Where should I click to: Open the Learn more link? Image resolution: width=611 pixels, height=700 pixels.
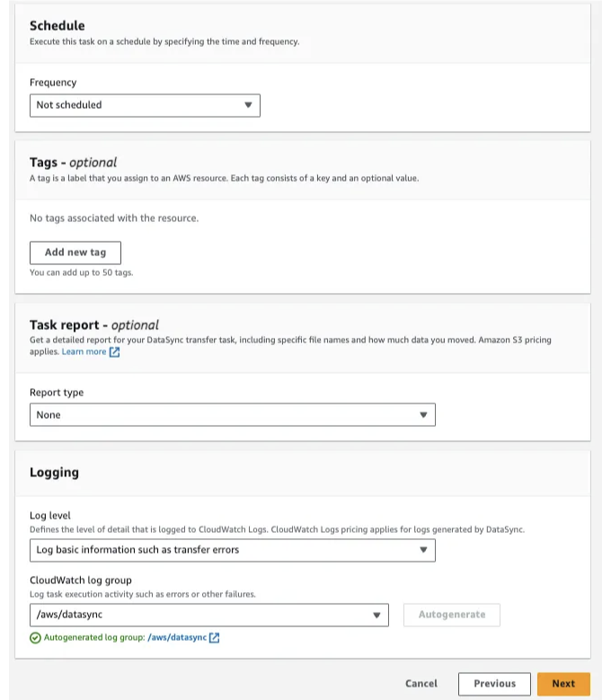pyautogui.click(x=84, y=351)
